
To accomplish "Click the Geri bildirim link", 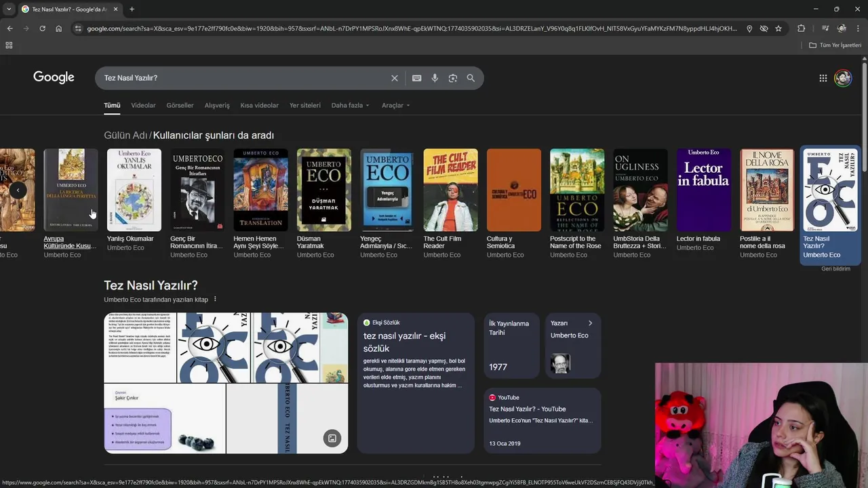I will coord(835,269).
